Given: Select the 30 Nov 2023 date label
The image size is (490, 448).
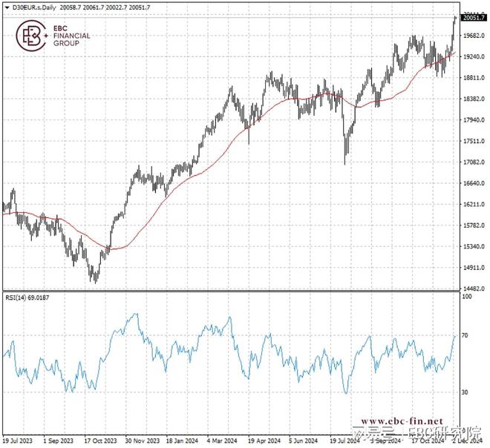Looking at the screenshot, I should click(141, 440).
